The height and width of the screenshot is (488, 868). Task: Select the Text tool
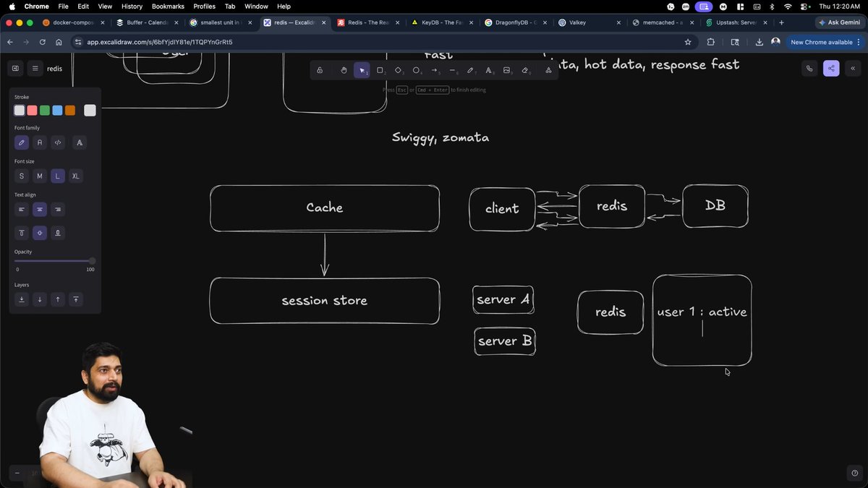(488, 70)
